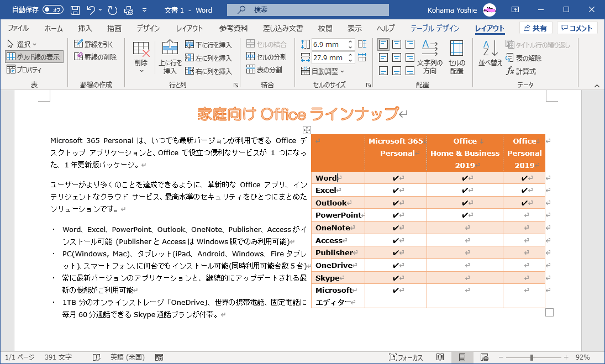Screen dimensions: 605x364
Task: Open the ribbon display options icon
Action: (x=515, y=9)
